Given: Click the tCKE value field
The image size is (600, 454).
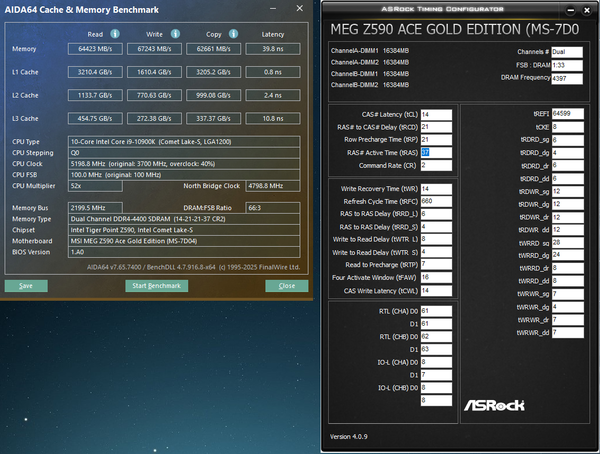Looking at the screenshot, I should click(568, 127).
